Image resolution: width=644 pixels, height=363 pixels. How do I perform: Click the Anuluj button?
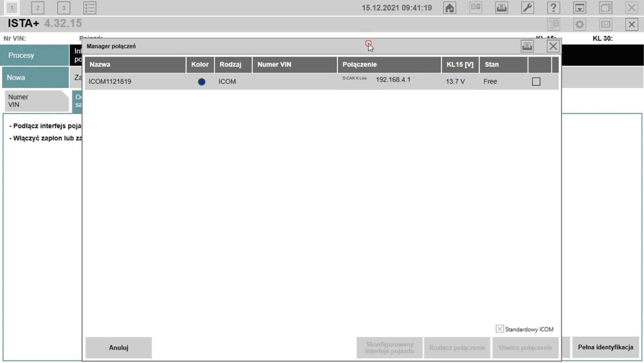(118, 348)
